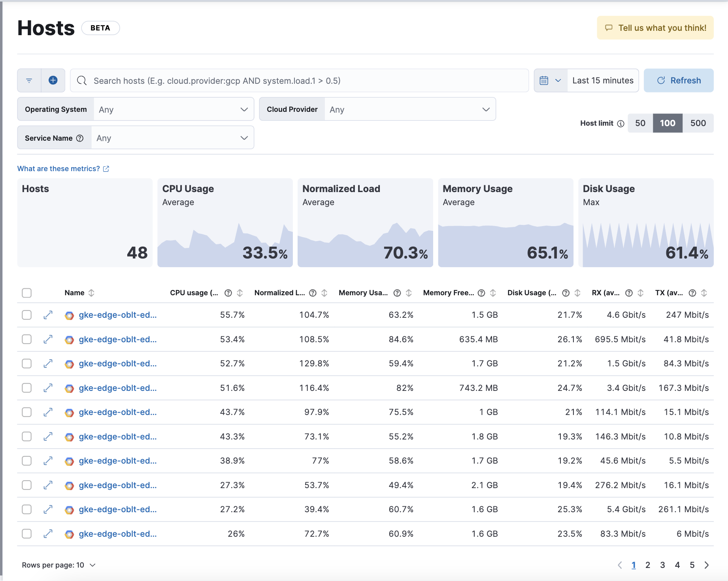The height and width of the screenshot is (581, 728).
Task: Go to page 3 of hosts
Action: 662,565
